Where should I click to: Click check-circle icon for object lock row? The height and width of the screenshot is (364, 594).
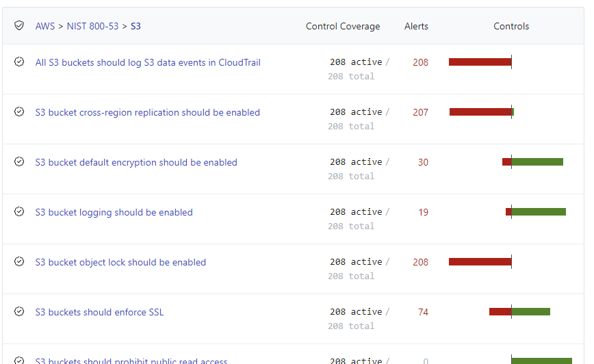[19, 262]
